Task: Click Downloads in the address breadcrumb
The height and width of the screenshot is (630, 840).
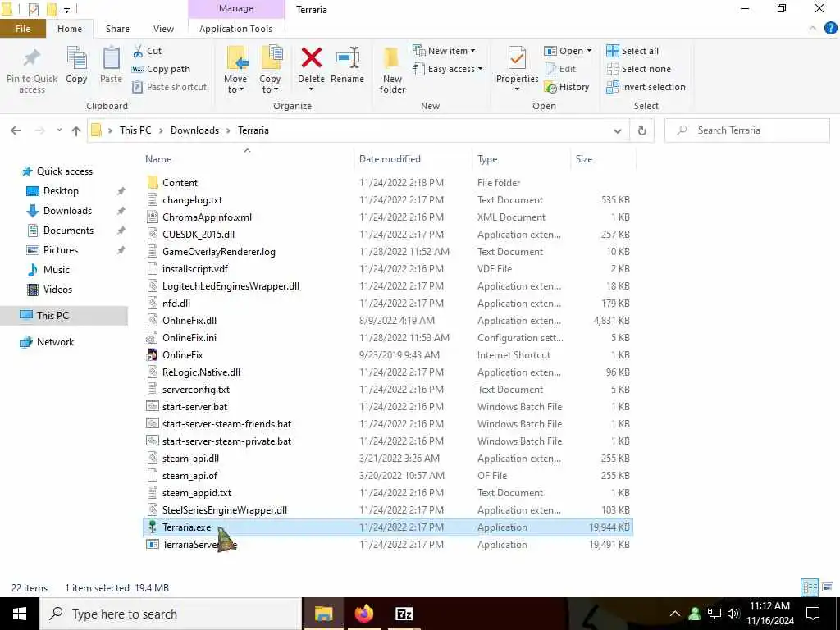Action: (x=194, y=130)
